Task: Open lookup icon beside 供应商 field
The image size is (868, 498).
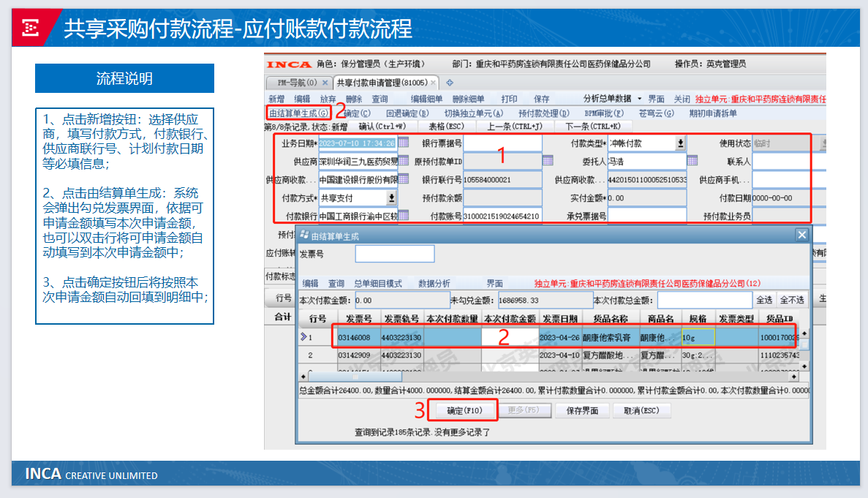Action: [404, 161]
